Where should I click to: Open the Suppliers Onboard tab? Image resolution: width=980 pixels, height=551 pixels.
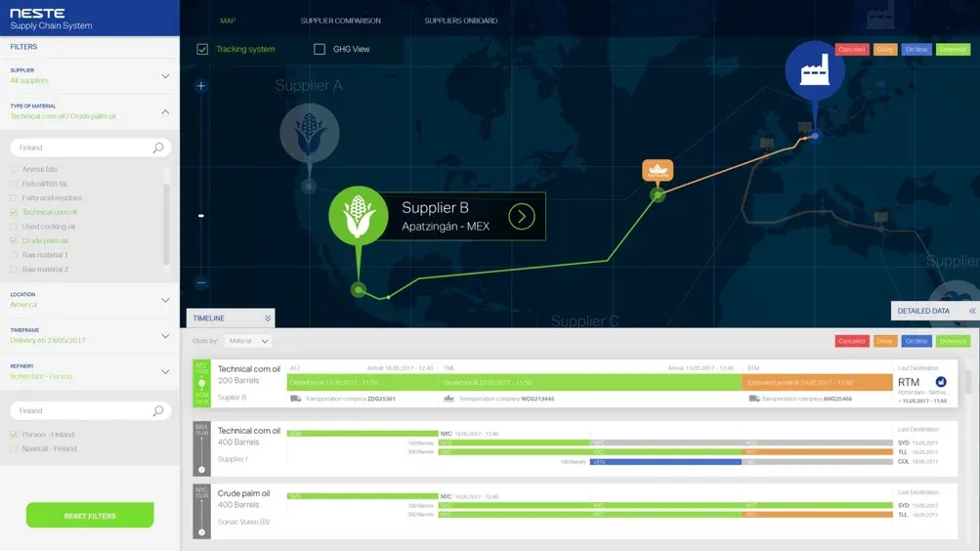pyautogui.click(x=461, y=21)
